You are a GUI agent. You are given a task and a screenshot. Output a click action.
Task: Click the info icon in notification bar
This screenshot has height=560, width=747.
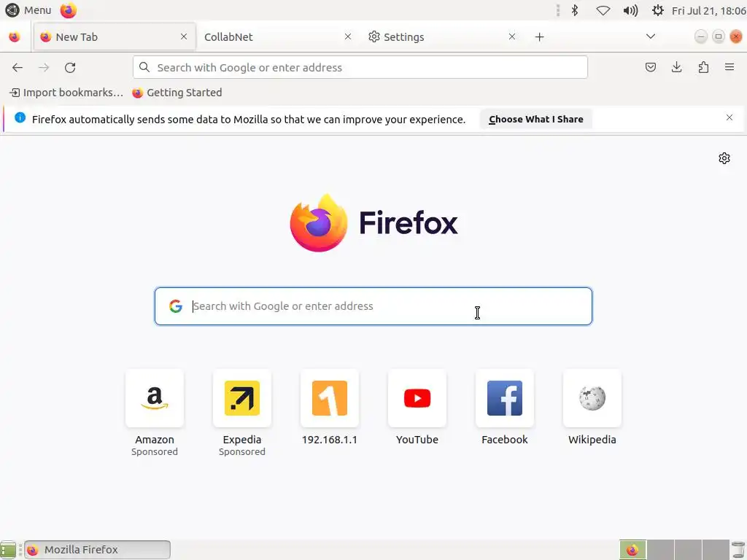pyautogui.click(x=20, y=117)
